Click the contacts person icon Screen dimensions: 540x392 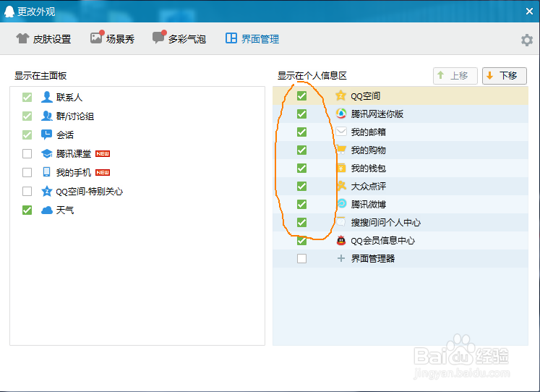(46, 97)
